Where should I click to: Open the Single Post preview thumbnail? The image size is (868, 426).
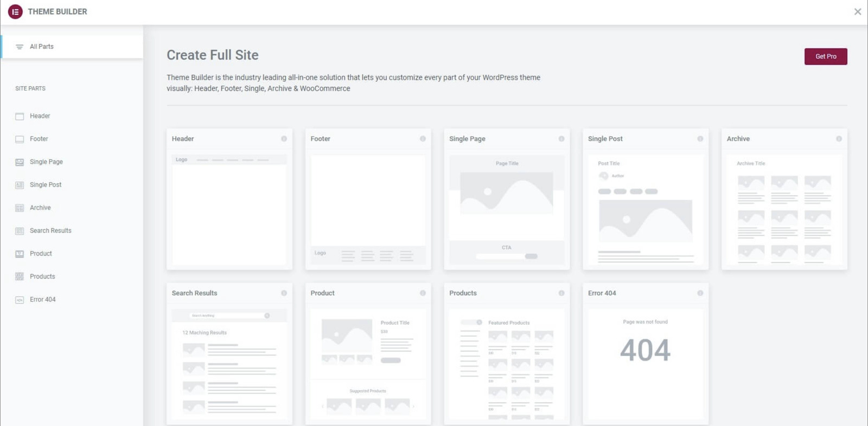click(646, 210)
